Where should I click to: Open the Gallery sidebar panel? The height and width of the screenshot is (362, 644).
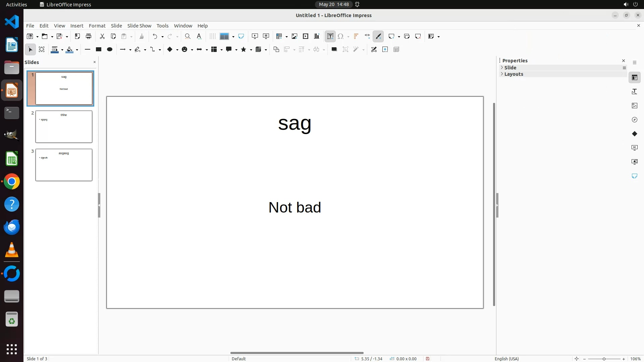634,106
